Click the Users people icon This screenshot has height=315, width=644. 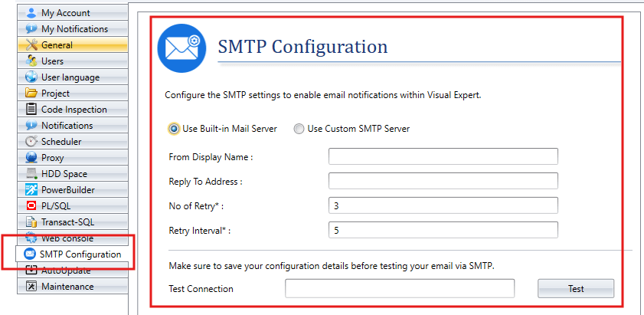[31, 61]
